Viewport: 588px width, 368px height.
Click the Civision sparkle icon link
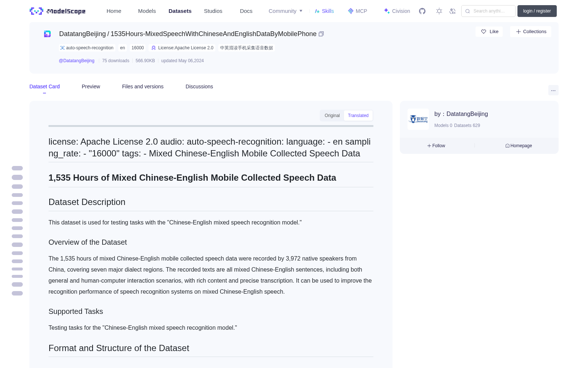[387, 11]
